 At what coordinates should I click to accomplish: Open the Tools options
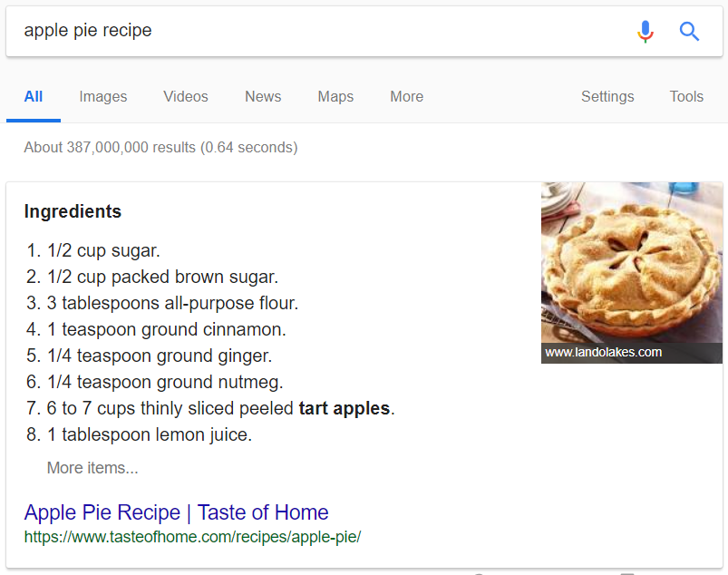[x=685, y=96]
